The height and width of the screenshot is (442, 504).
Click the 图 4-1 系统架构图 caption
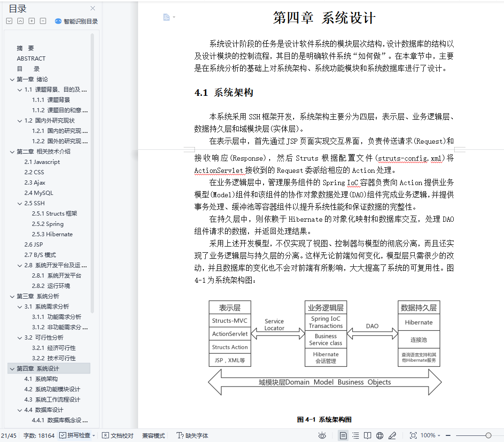pyautogui.click(x=324, y=419)
